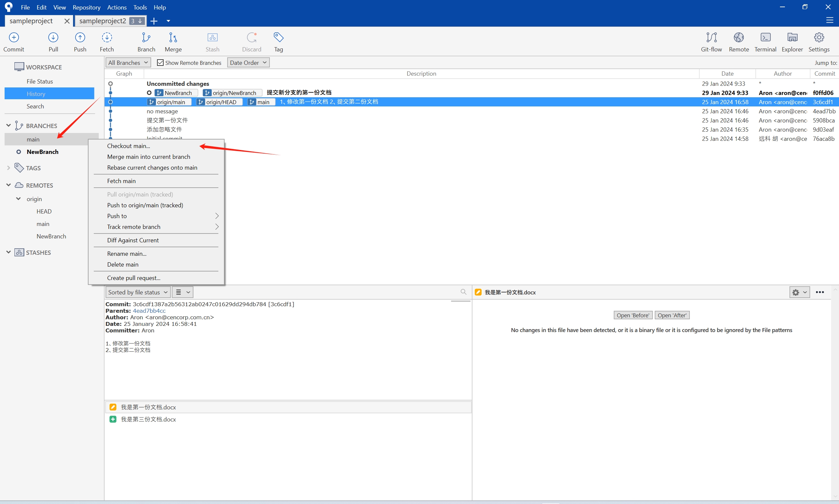Click the Open 'Before' button
This screenshot has height=504, width=839.
[633, 315]
